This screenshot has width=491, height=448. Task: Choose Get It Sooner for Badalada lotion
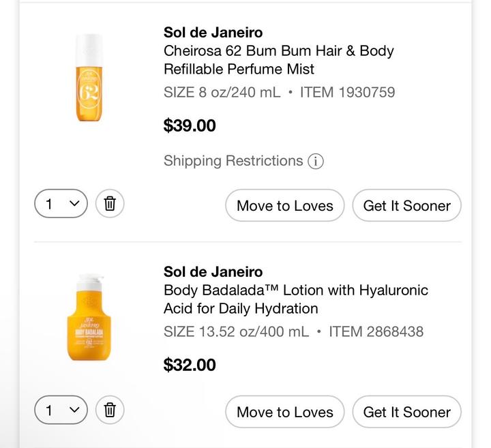coord(406,412)
